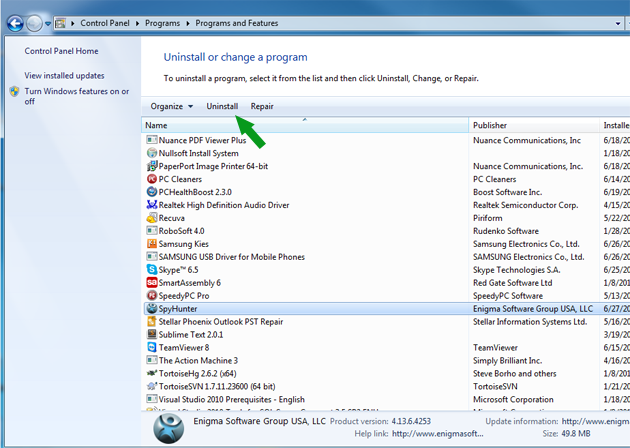Select PC Cleaners program name
Viewport: 630px width, 448px height.
180,179
